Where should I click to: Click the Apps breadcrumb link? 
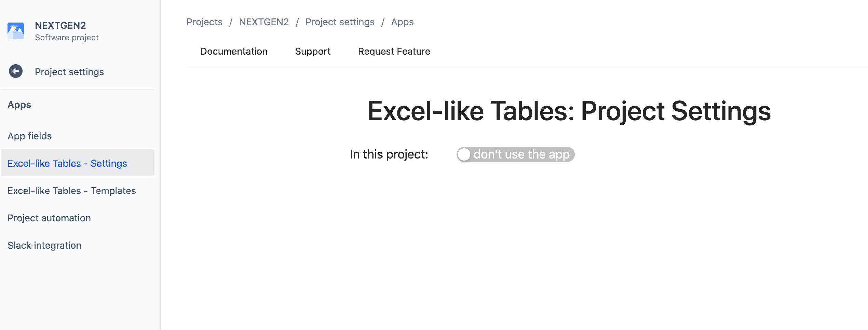(402, 22)
